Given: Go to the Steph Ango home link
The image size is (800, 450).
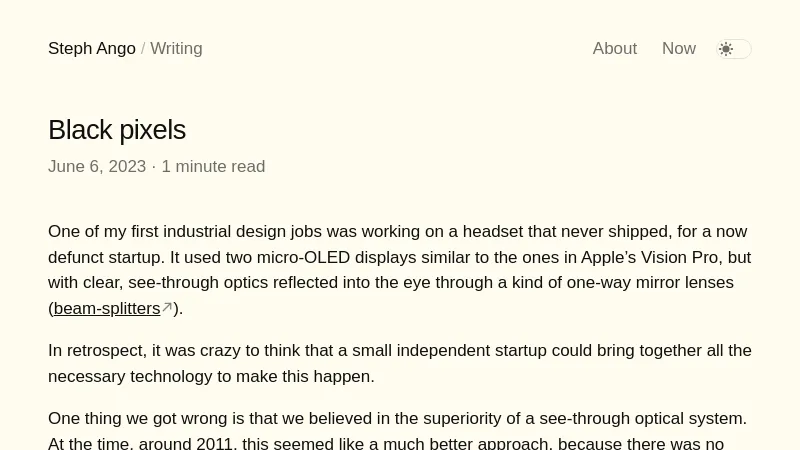Looking at the screenshot, I should (92, 49).
